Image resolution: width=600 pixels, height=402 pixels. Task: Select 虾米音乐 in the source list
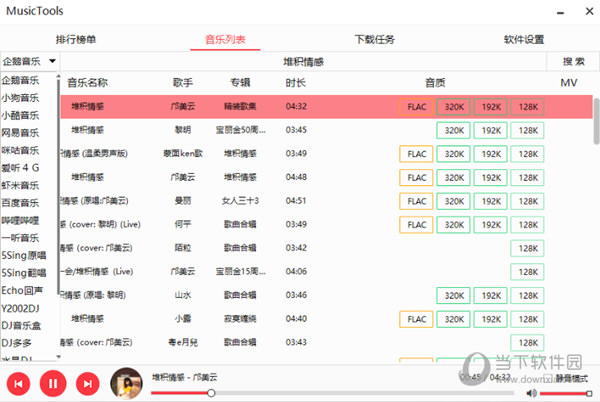coord(20,185)
